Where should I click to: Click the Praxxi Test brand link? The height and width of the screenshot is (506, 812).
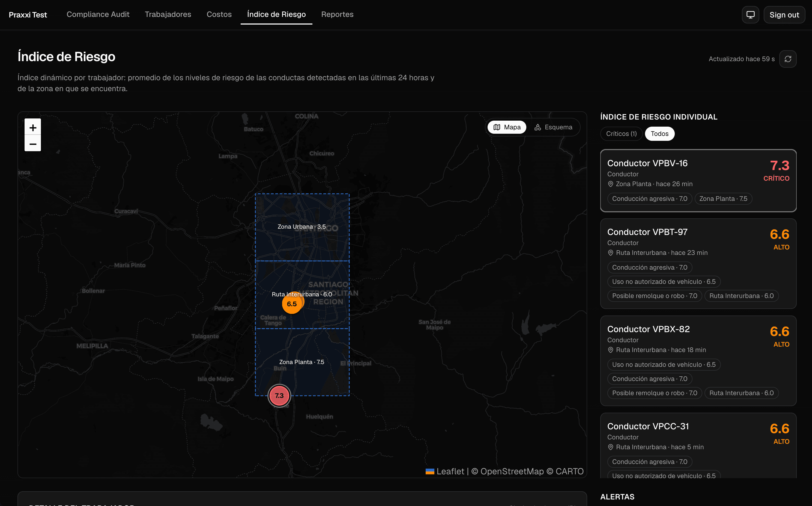[28, 15]
